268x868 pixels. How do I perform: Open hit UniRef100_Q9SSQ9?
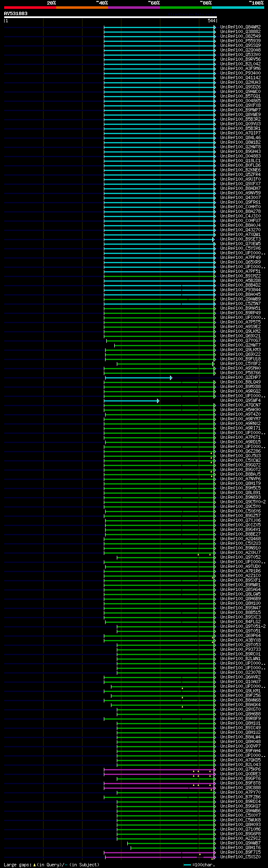tap(240, 46)
